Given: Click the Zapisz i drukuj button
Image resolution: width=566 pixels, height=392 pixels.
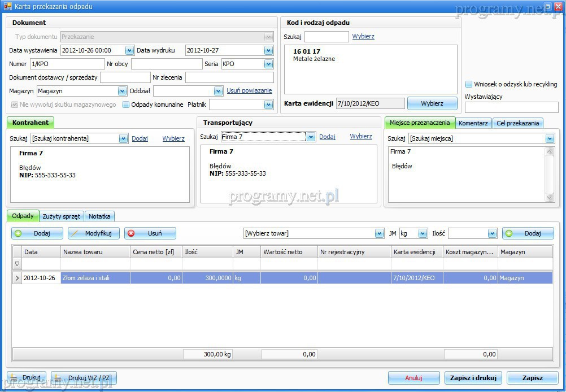Looking at the screenshot, I should click(x=473, y=378).
